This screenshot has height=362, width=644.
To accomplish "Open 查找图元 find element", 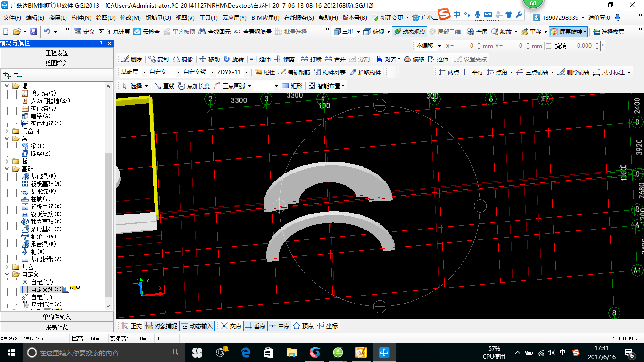I will click(x=215, y=32).
